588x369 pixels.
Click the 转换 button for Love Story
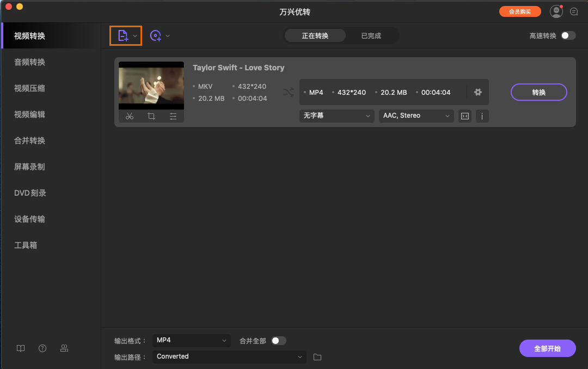pos(538,92)
